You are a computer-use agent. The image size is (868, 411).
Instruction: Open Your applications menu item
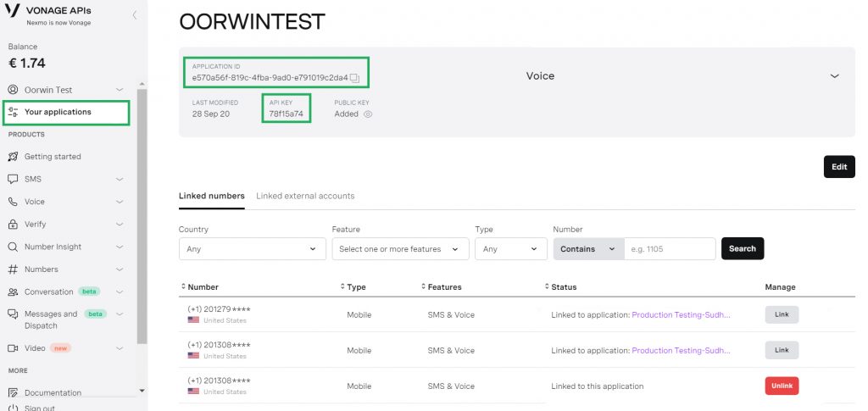click(x=66, y=113)
